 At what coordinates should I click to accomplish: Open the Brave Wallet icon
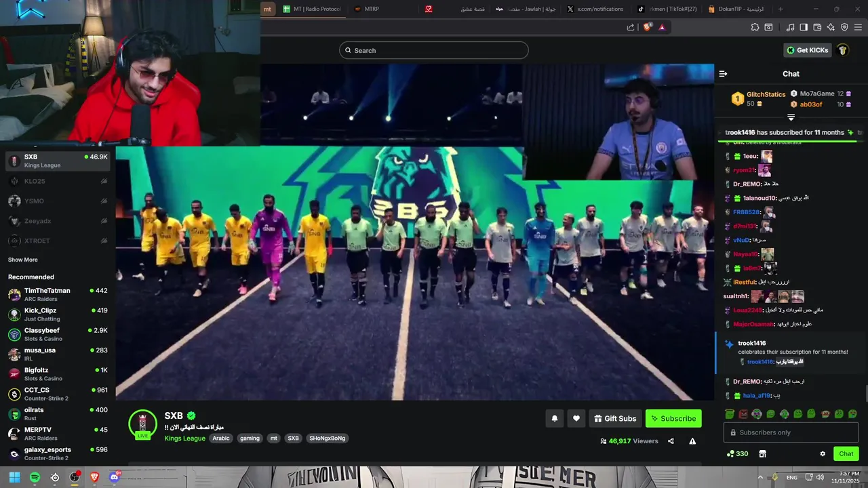coord(817,27)
